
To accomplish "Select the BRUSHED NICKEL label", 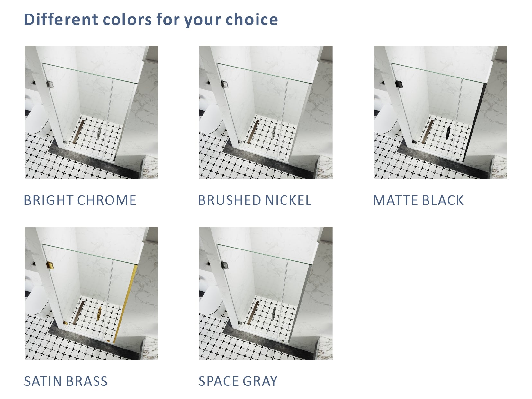I will (x=255, y=200).
